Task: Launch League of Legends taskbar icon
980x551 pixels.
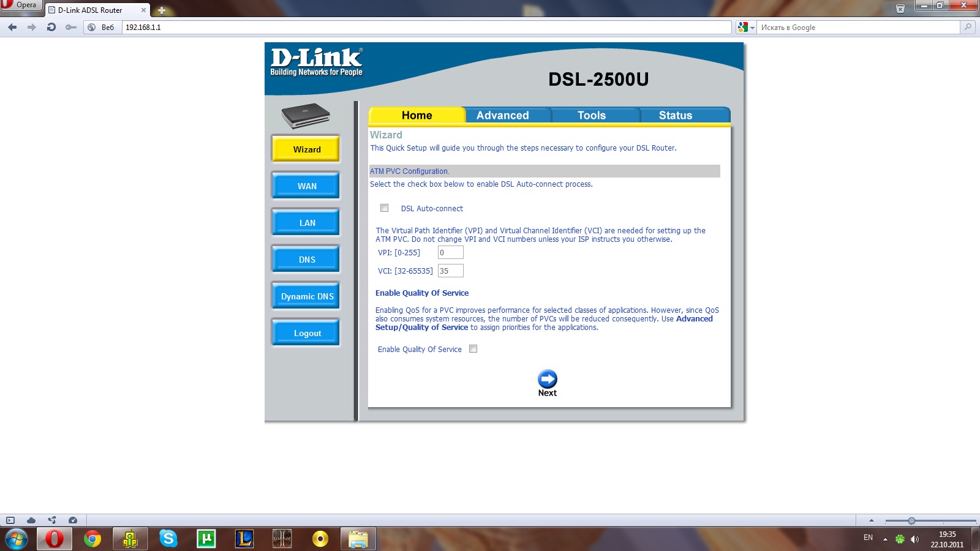Action: tap(244, 539)
